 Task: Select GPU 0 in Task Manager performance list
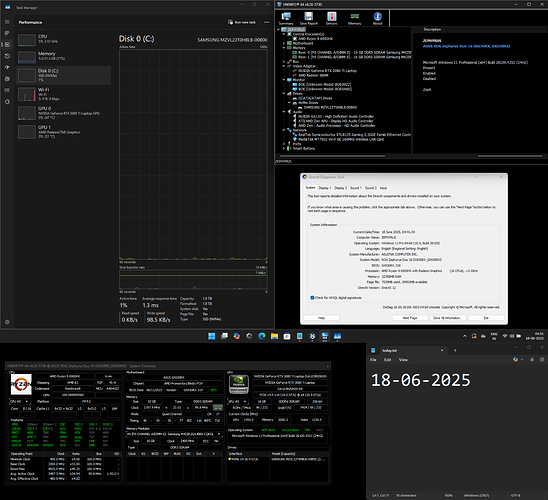coord(64,113)
